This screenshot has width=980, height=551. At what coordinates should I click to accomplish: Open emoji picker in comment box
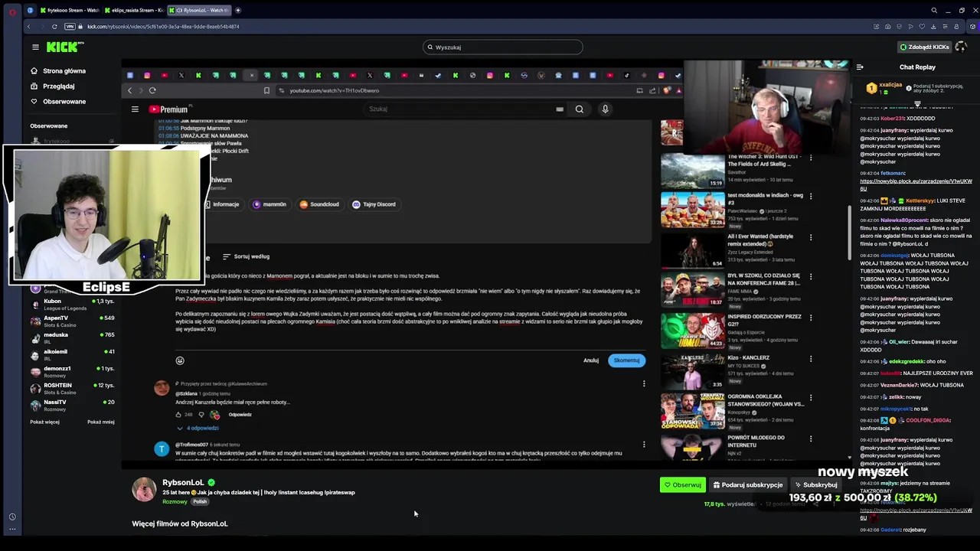(180, 360)
